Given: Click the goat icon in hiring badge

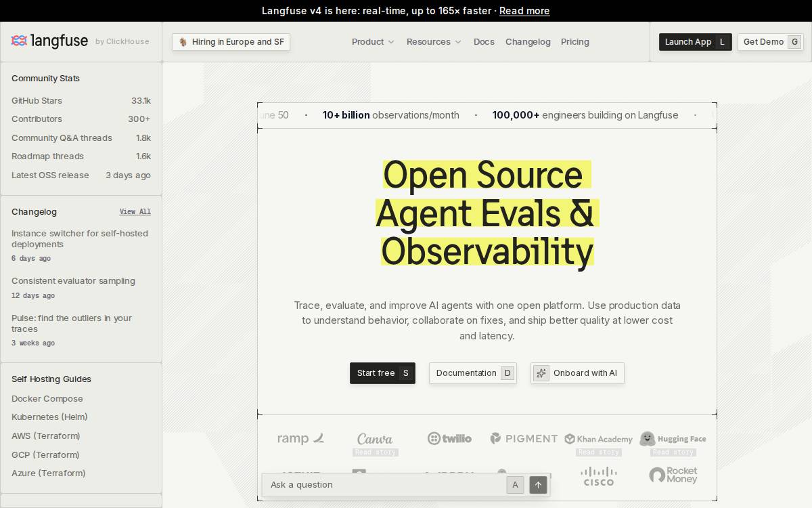Looking at the screenshot, I should 183,42.
